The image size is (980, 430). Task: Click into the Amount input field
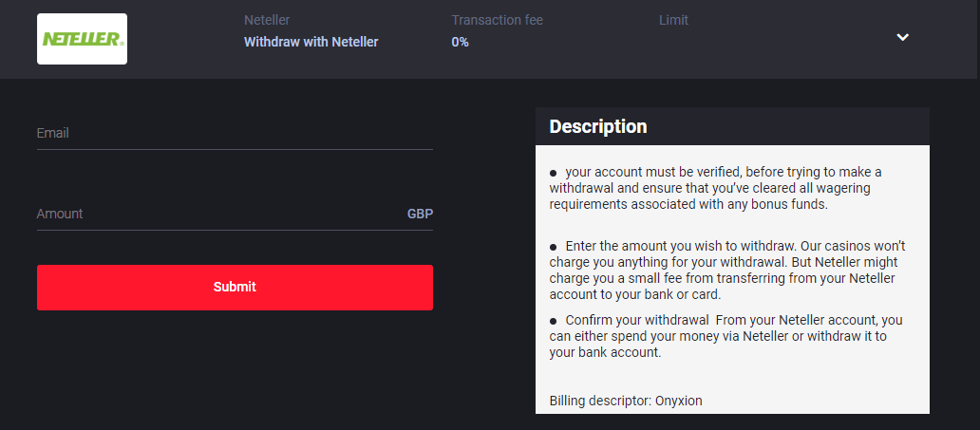[x=218, y=215]
